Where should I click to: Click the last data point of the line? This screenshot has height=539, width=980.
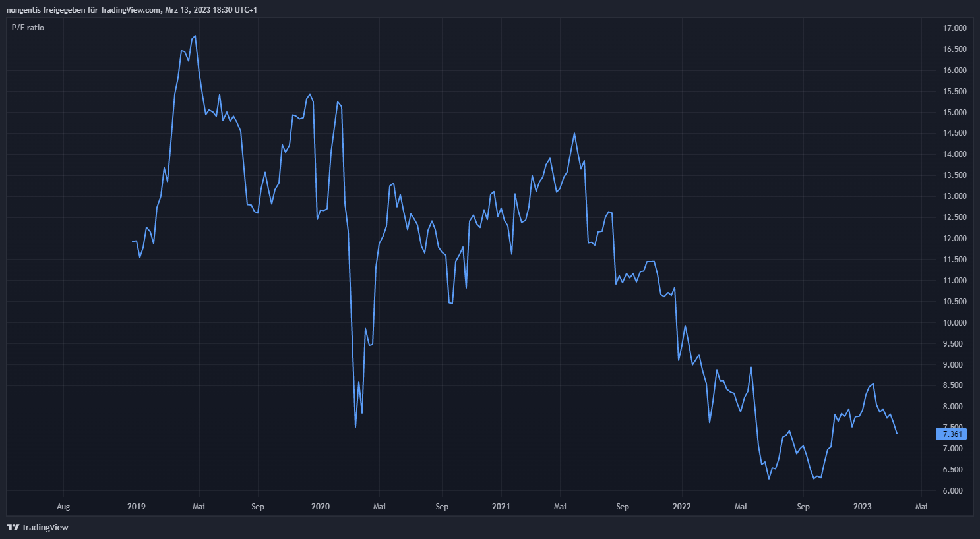[x=897, y=433]
